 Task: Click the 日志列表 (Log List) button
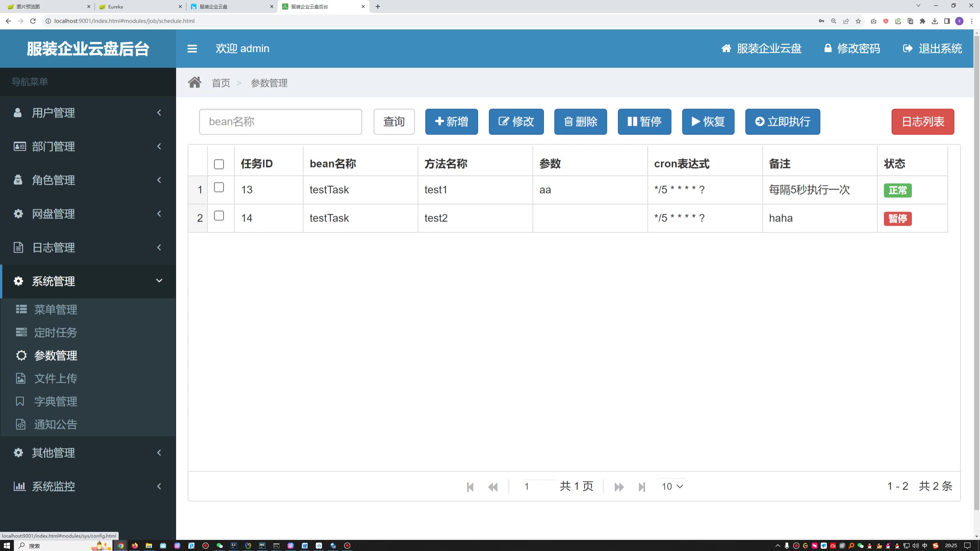[x=923, y=121]
